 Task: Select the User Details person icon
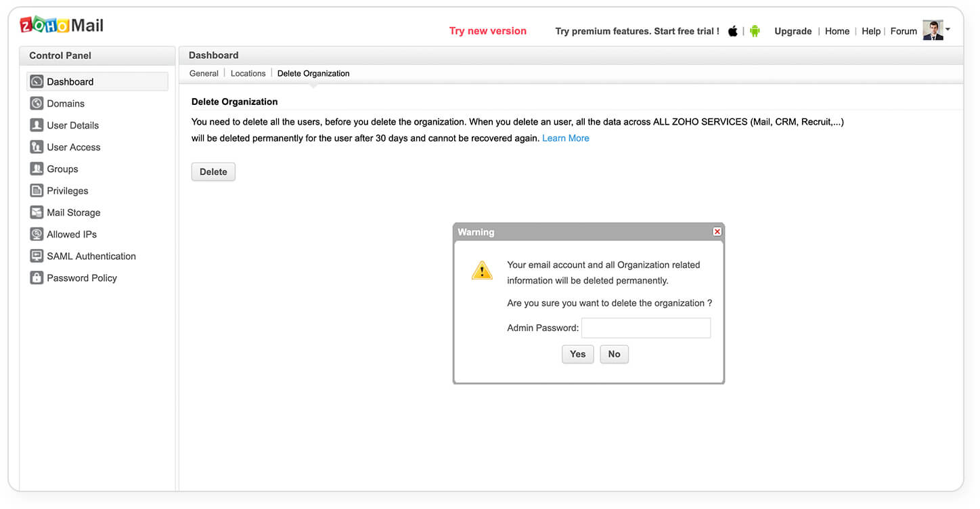(x=37, y=125)
